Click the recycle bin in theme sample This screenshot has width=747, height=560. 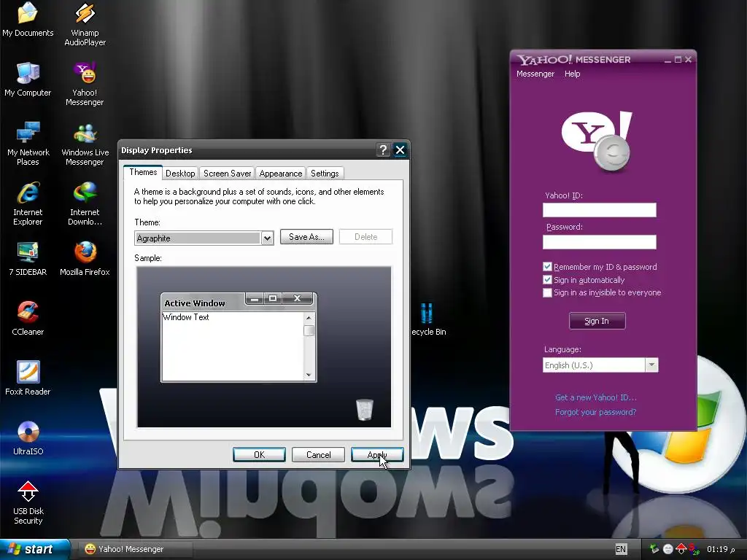click(365, 410)
